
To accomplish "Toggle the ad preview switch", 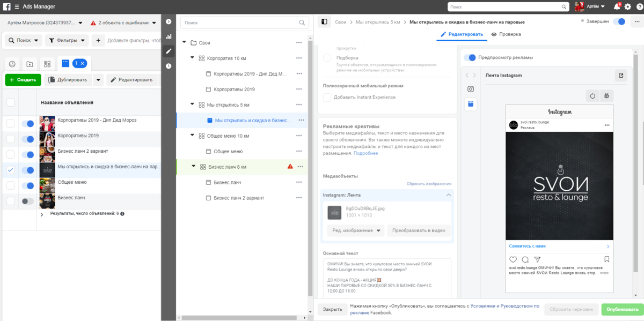I will click(x=470, y=57).
